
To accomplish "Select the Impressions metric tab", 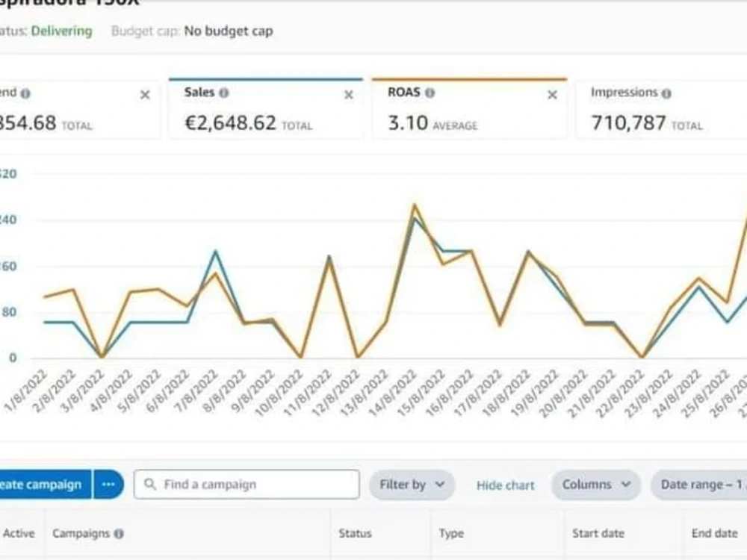I will point(661,109).
